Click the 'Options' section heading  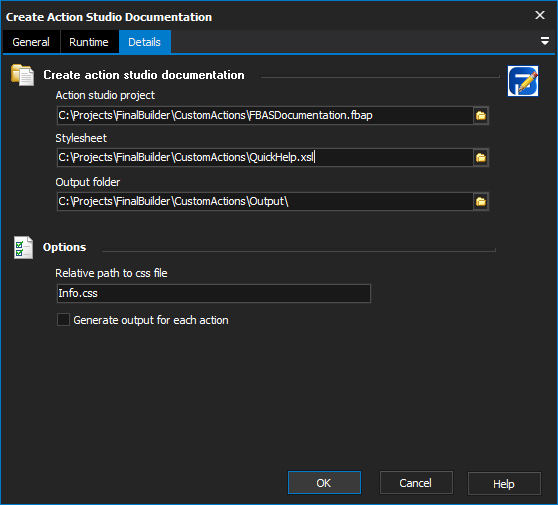point(64,247)
